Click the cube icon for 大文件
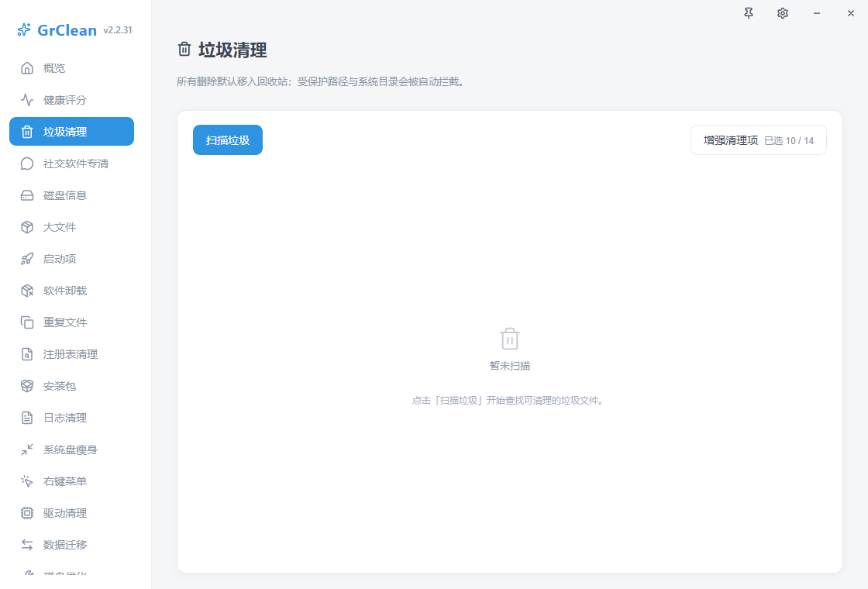The image size is (868, 589). [x=27, y=227]
